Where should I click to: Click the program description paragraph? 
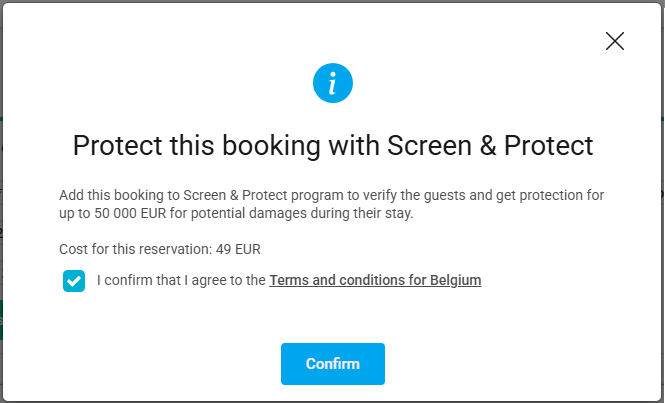[332, 204]
